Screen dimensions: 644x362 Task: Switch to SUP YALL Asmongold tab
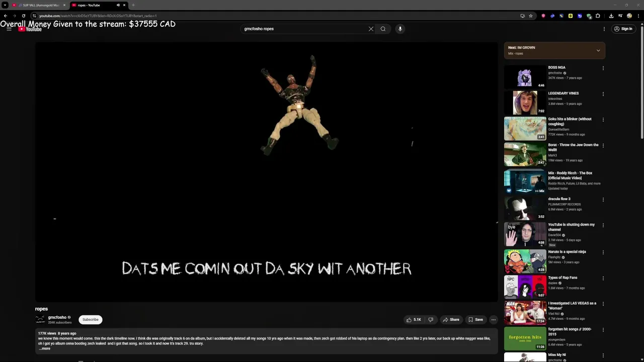(38, 5)
